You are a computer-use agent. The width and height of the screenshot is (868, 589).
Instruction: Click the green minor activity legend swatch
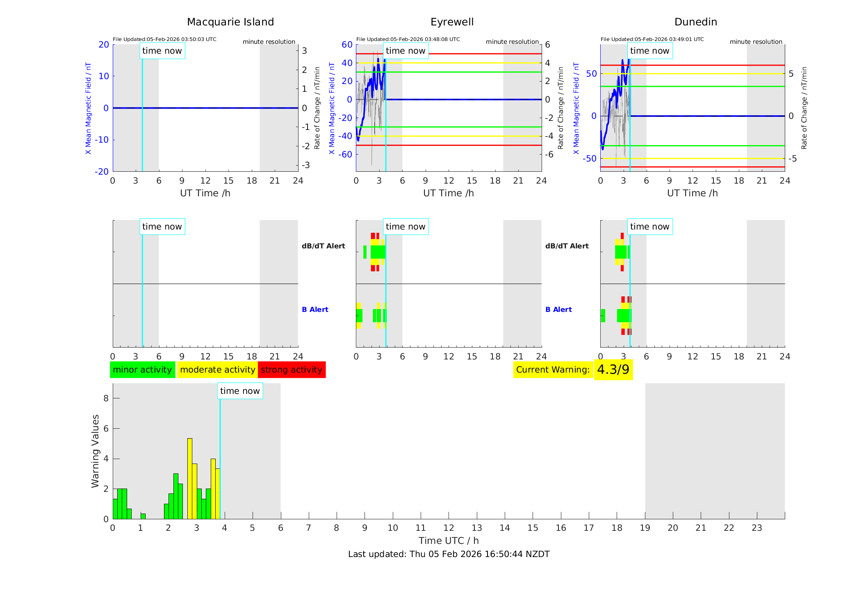pos(142,370)
